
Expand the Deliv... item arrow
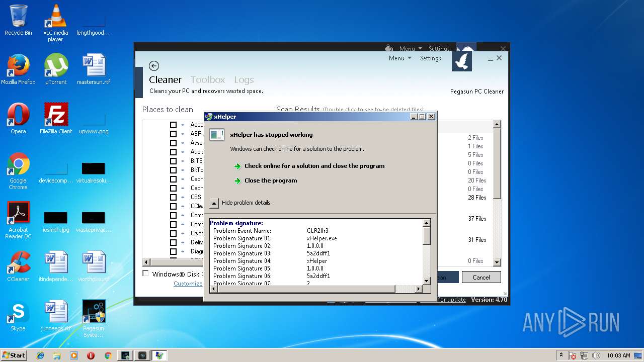pyautogui.click(x=183, y=242)
